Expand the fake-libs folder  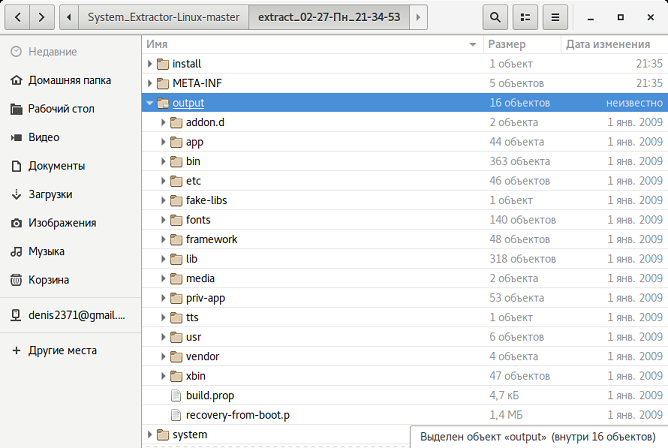click(163, 200)
